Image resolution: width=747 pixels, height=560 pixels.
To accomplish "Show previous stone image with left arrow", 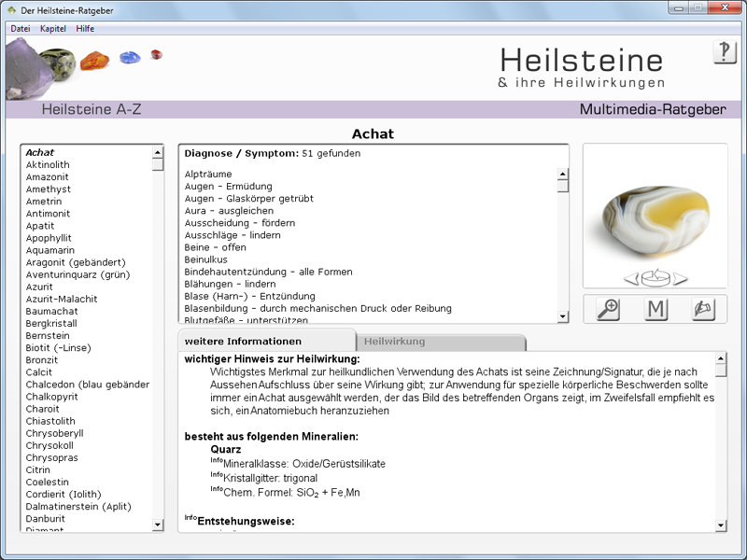I will tap(631, 277).
